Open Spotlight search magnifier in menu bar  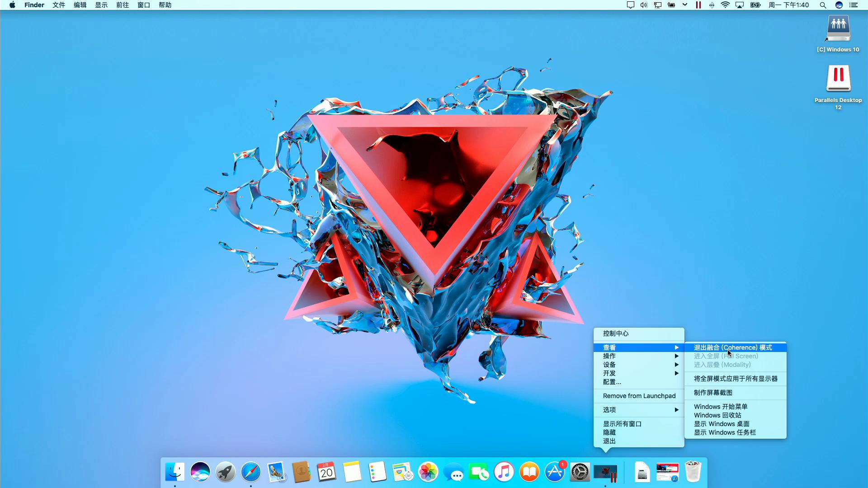click(x=823, y=5)
